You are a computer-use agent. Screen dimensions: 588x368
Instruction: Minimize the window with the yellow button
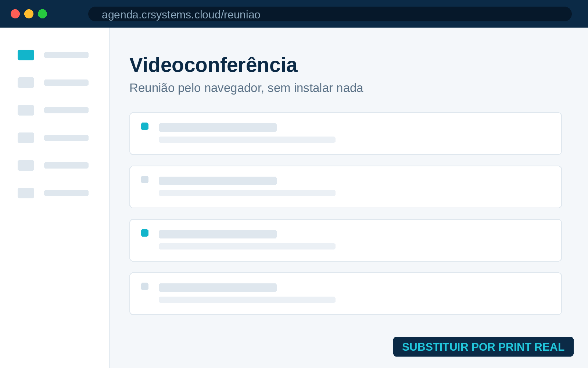point(29,14)
